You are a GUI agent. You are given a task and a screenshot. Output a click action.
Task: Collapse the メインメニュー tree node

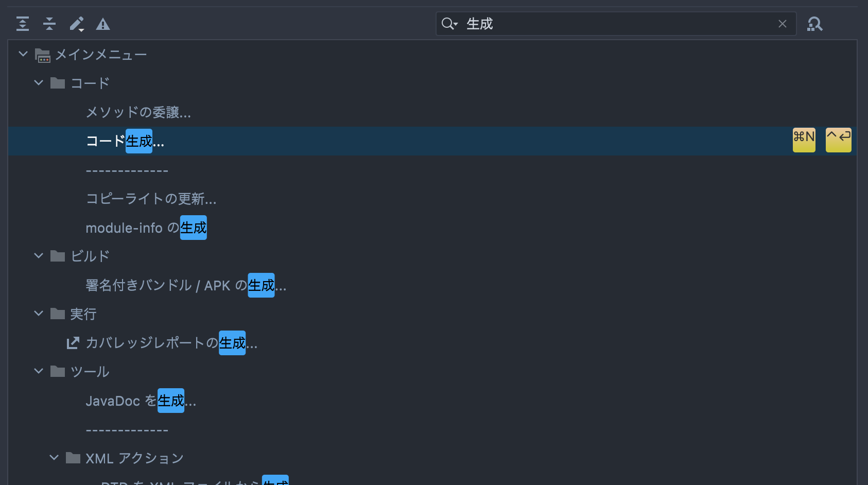click(x=23, y=54)
